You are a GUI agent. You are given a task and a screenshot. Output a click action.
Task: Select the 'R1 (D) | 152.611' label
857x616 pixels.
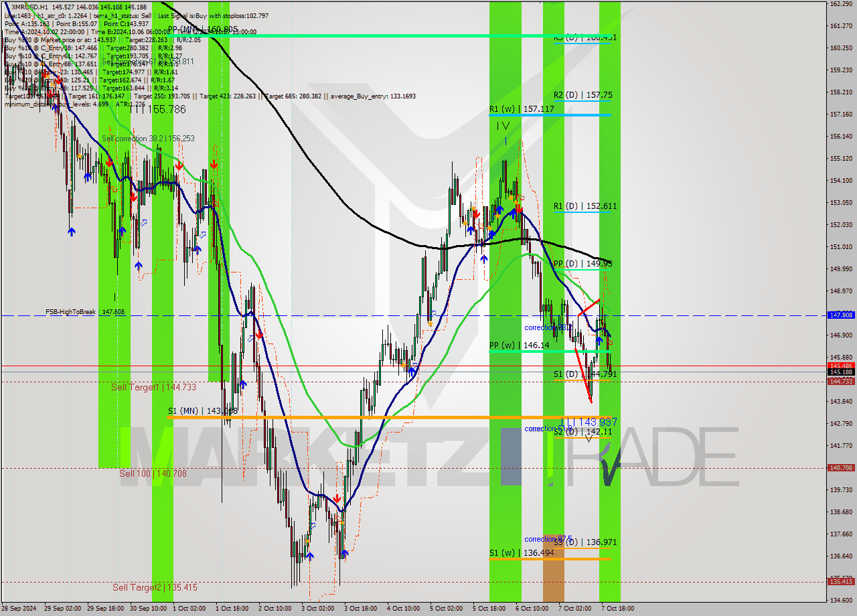(x=585, y=206)
